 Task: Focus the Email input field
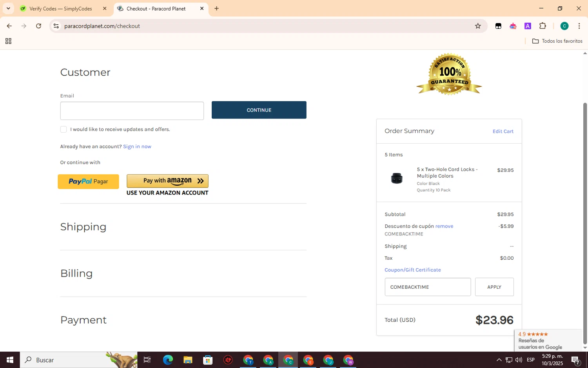132,111
